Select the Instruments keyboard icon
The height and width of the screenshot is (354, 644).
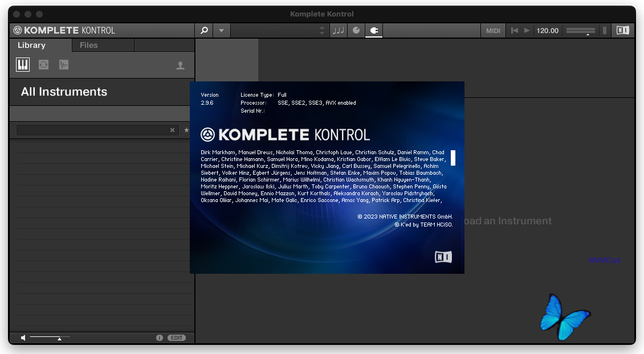click(x=23, y=64)
